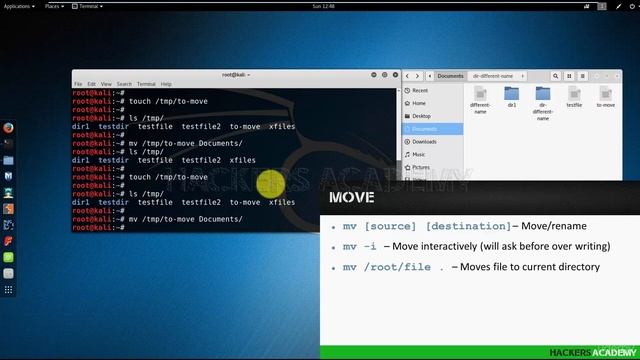Open the green chat dock icon
The image size is (640, 360).
pos(8,257)
